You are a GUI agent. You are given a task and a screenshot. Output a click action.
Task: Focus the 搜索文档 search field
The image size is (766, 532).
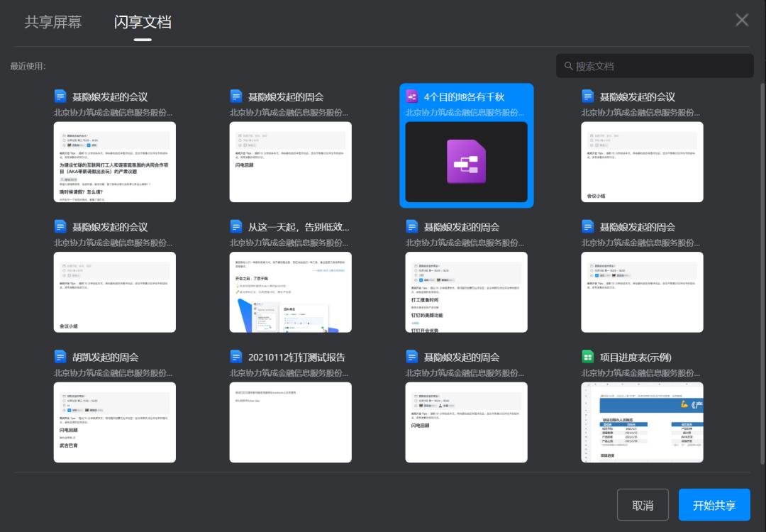(655, 66)
